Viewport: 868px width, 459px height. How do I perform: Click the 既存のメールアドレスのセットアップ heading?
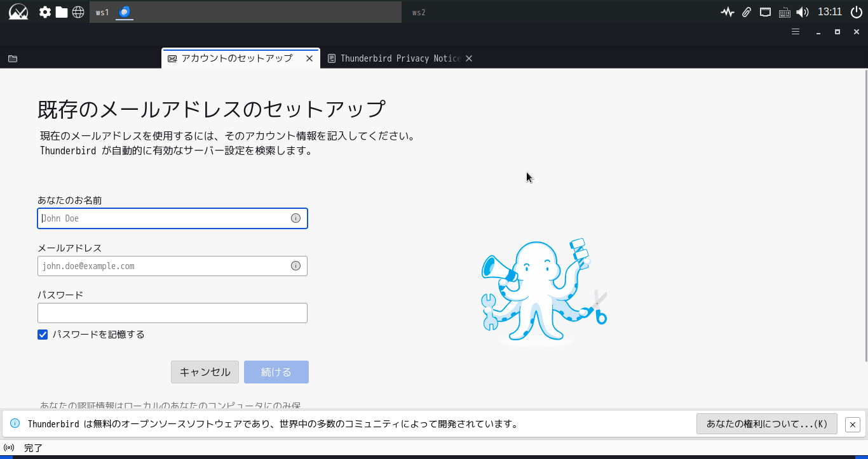(x=212, y=109)
